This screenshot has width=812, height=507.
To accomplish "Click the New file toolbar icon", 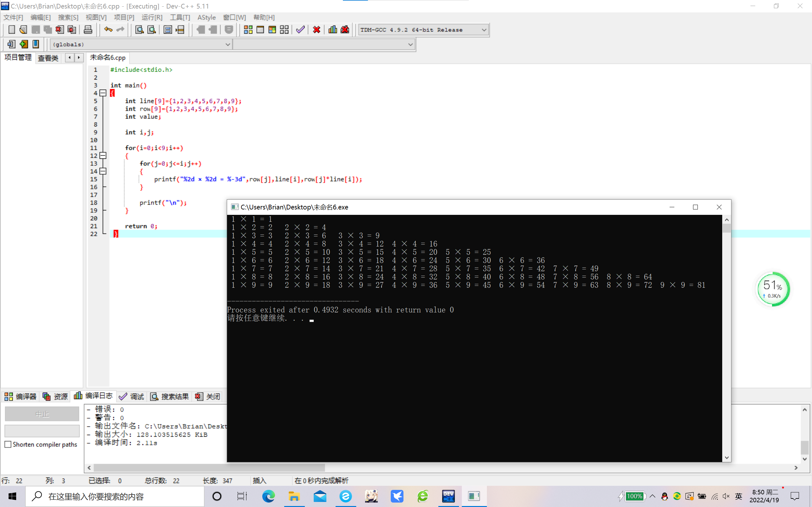I will tap(12, 30).
